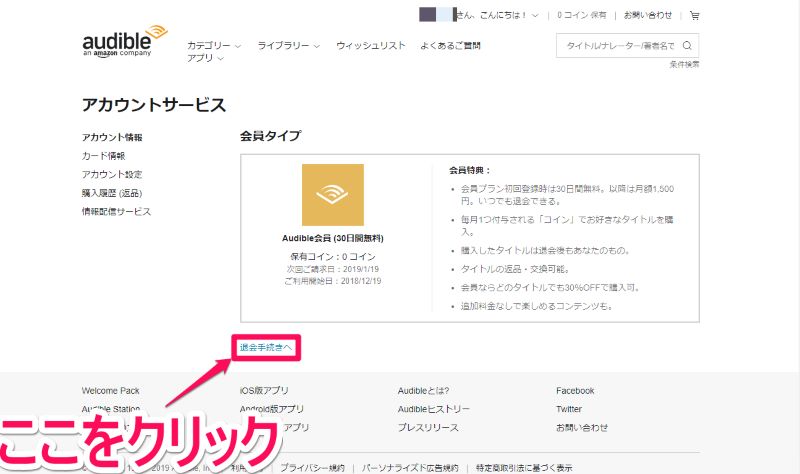Click the gold Audible membership badge
The image size is (800, 474).
click(x=333, y=195)
